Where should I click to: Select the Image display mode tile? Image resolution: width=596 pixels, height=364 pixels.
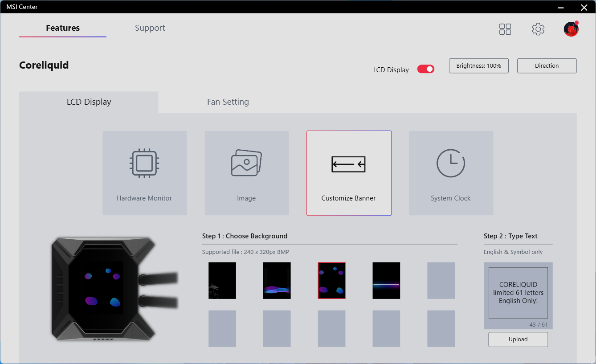click(246, 173)
